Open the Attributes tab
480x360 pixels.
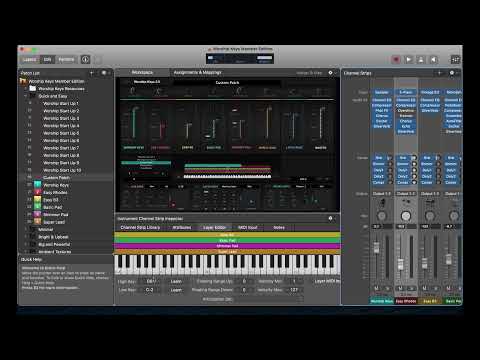click(182, 227)
